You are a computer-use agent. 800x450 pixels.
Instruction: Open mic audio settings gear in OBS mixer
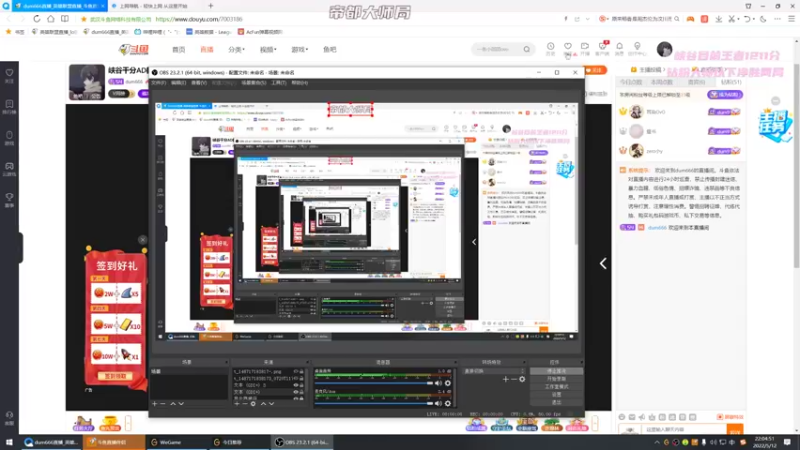click(447, 404)
